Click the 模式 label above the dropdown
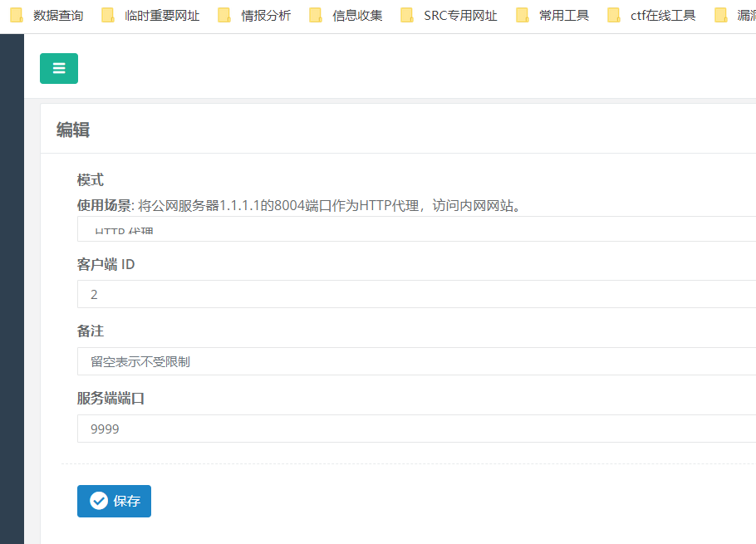 91,180
